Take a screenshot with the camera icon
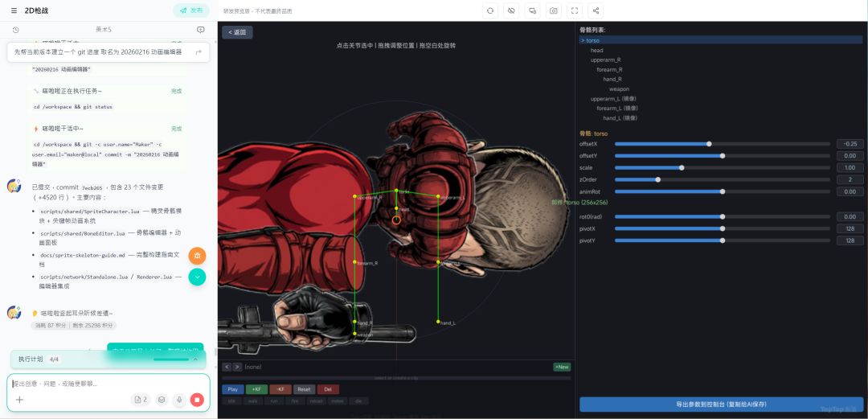 point(553,10)
